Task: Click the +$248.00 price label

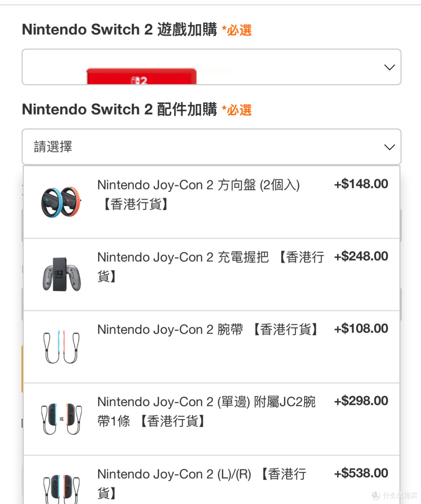Action: pos(361,256)
